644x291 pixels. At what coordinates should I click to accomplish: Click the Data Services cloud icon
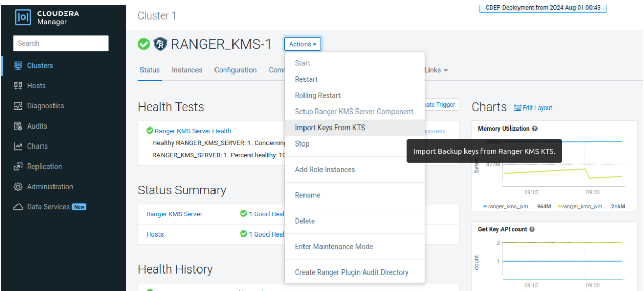tap(18, 207)
